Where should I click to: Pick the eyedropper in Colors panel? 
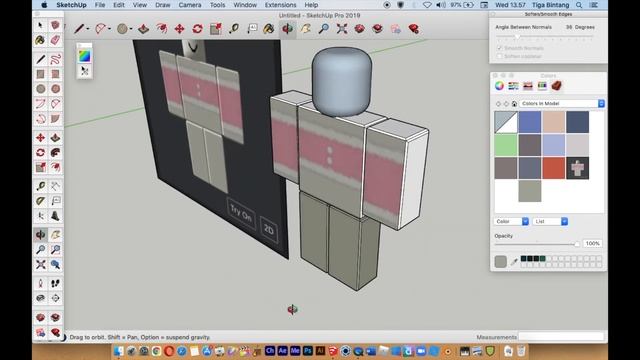[x=514, y=262]
